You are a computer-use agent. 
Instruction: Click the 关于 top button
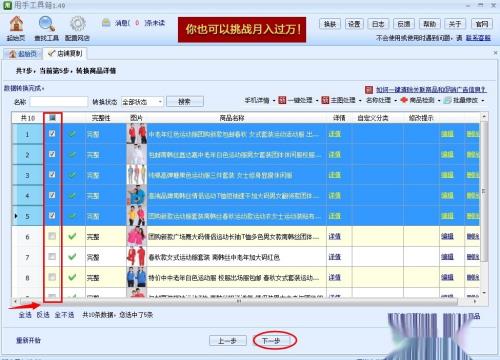455,24
